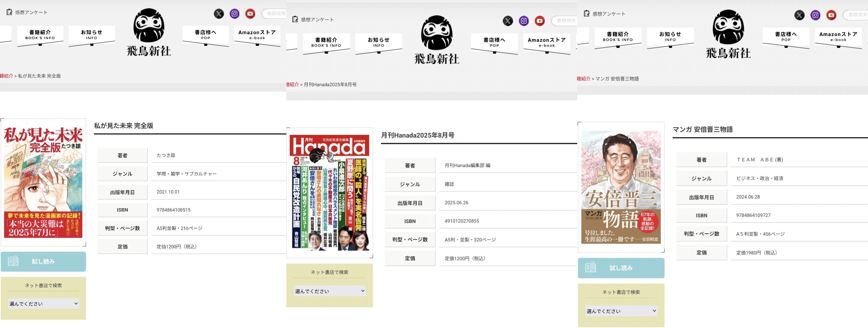Screen dimensions: 868x328
Task: Click 飛鳥新社 daruma logo on left page
Action: point(149,32)
